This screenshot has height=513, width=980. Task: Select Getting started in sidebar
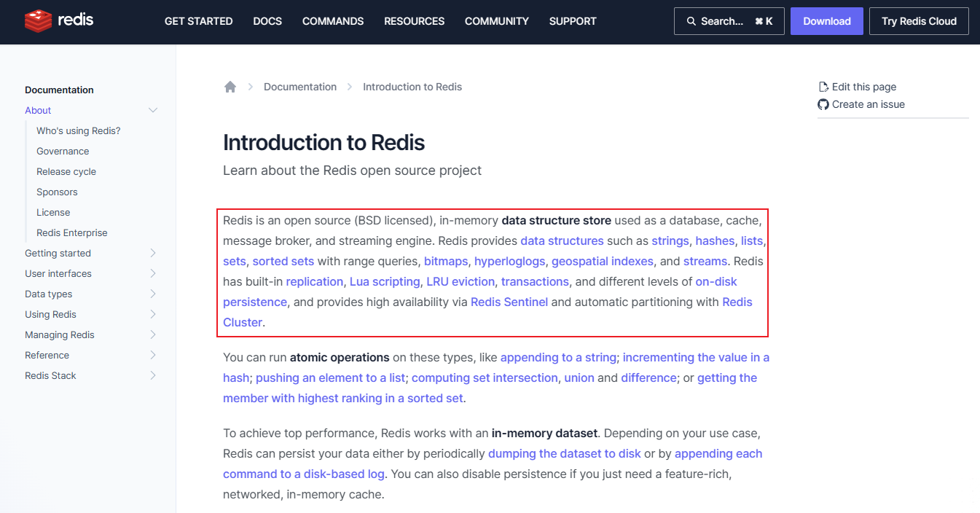click(58, 253)
